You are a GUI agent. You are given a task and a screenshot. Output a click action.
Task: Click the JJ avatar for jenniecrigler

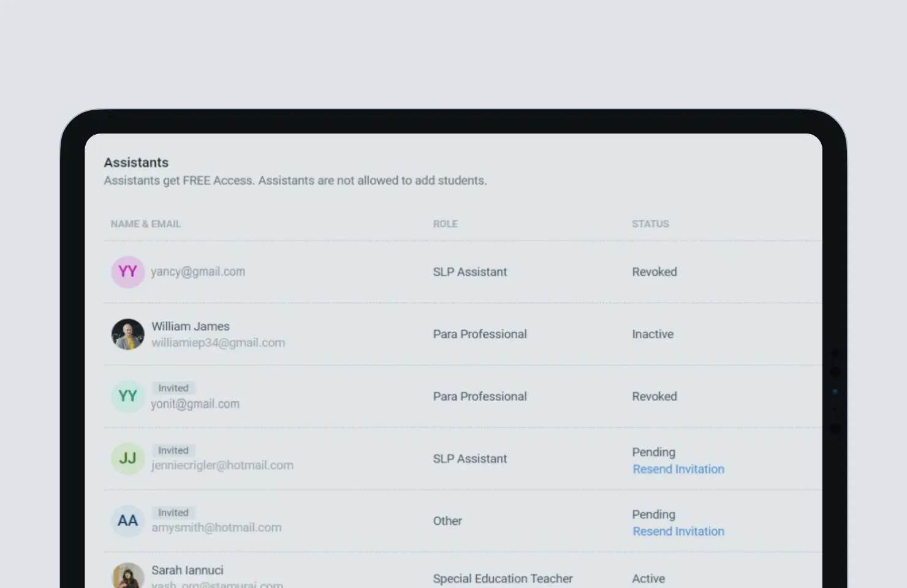127,459
